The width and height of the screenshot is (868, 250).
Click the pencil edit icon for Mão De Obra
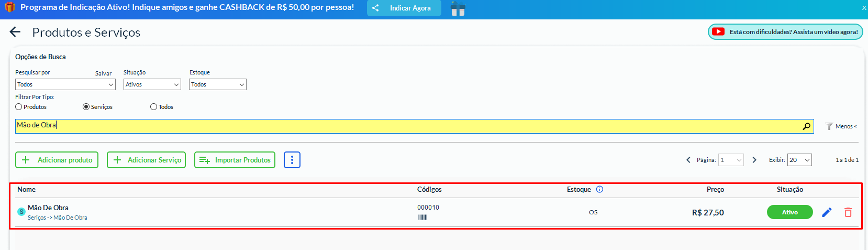coord(827,212)
